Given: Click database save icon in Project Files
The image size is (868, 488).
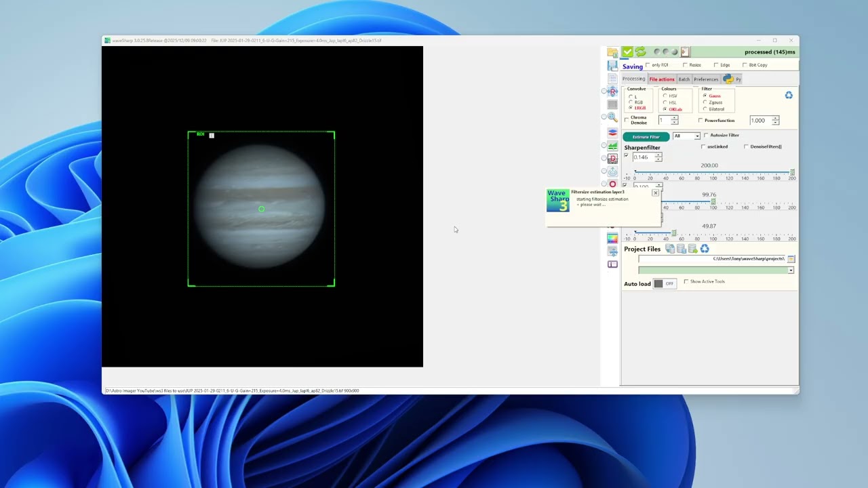Looking at the screenshot, I should (682, 249).
